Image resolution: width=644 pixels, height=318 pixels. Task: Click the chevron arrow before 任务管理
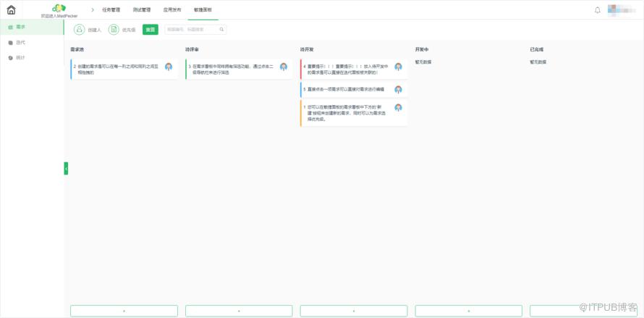93,9
